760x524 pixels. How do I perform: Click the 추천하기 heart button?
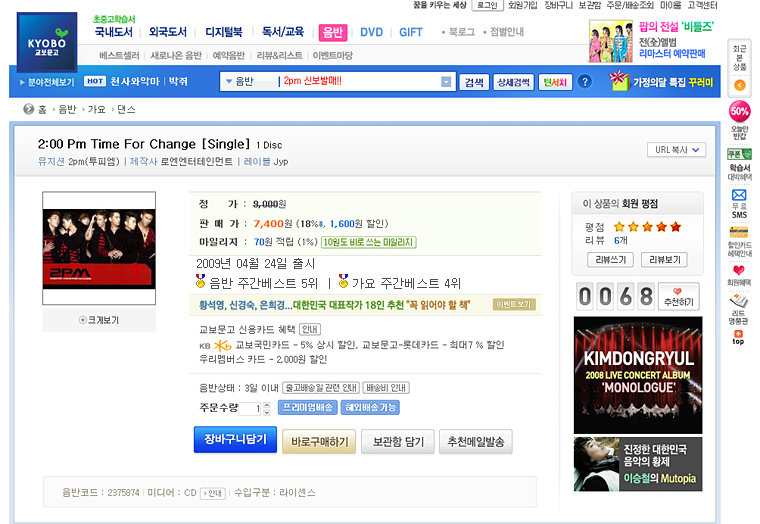[679, 296]
